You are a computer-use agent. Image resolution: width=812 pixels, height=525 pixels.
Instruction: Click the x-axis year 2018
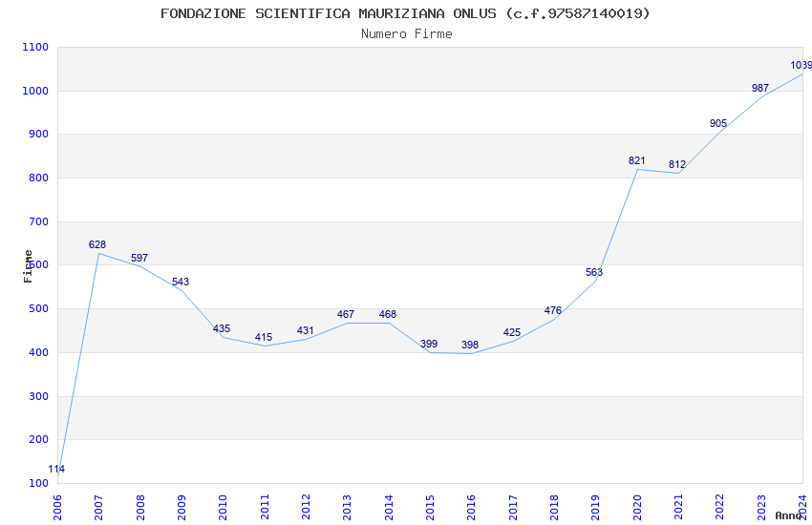(555, 508)
